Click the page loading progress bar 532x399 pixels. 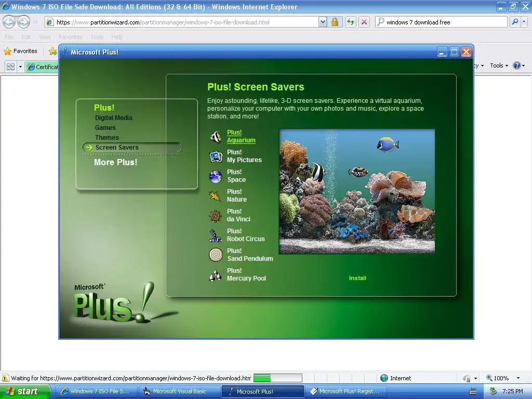[x=278, y=378]
